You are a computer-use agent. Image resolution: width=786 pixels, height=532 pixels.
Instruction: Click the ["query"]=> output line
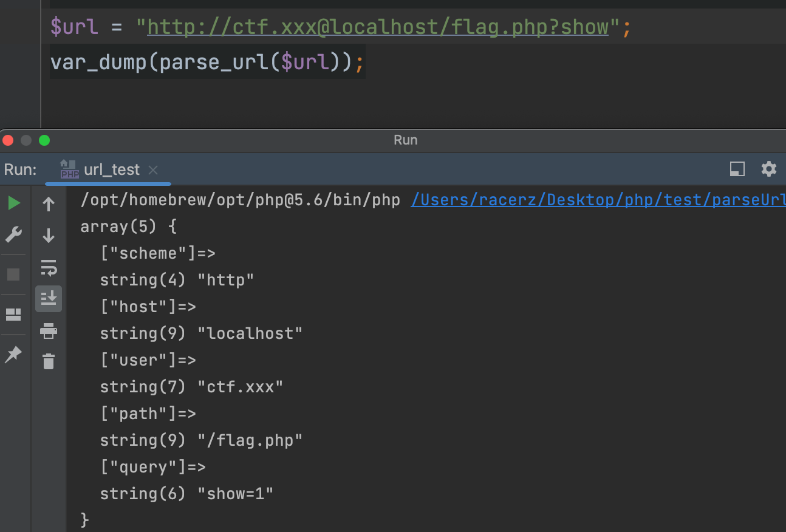click(x=153, y=467)
